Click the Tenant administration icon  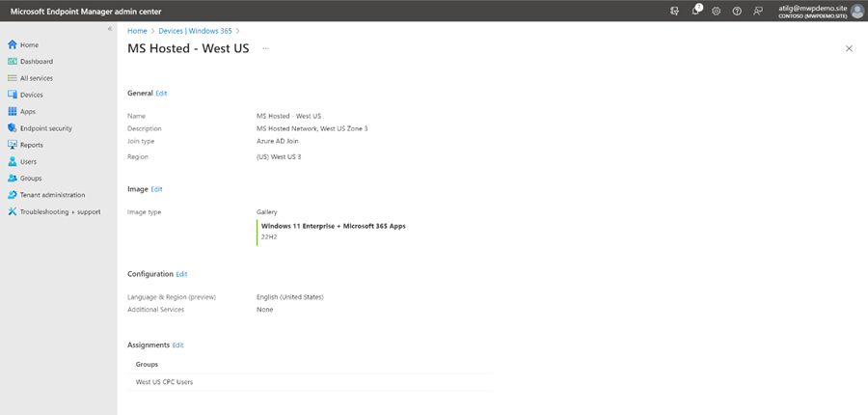(13, 195)
